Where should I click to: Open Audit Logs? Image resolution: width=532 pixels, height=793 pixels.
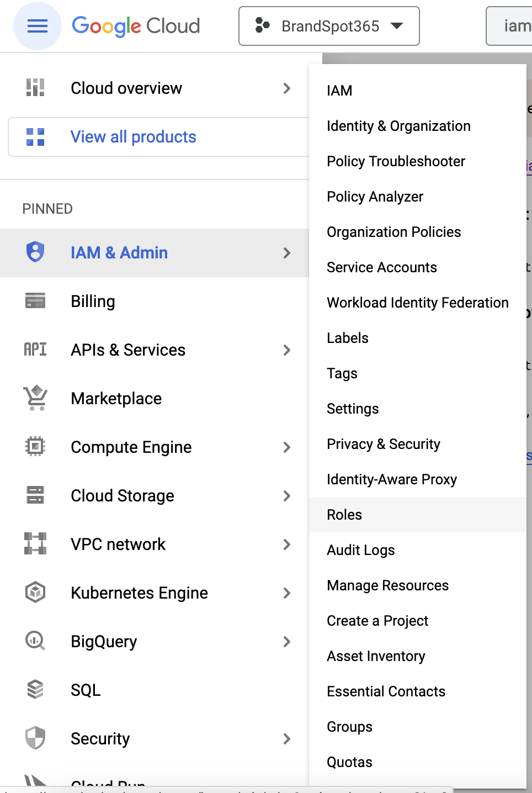click(x=417, y=550)
